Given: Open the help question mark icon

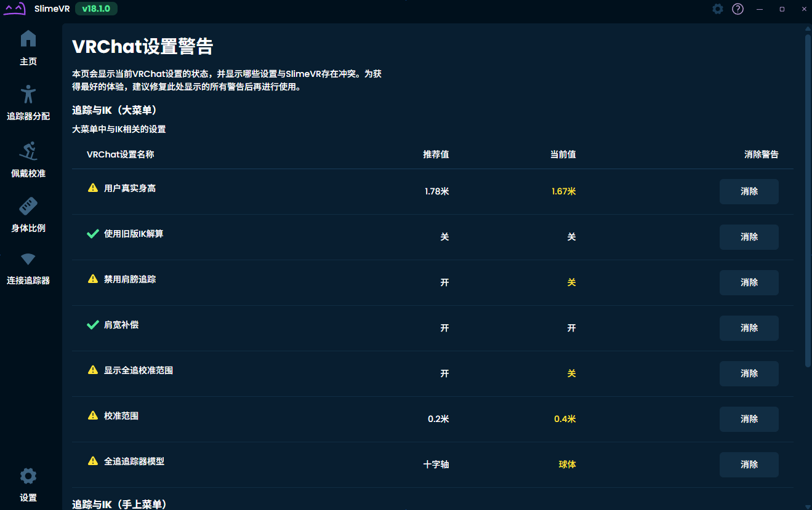Looking at the screenshot, I should coord(738,9).
